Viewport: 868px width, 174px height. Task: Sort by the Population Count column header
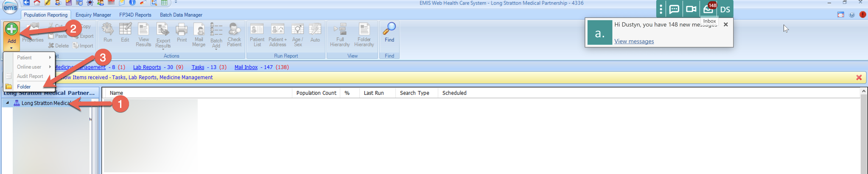click(x=316, y=93)
